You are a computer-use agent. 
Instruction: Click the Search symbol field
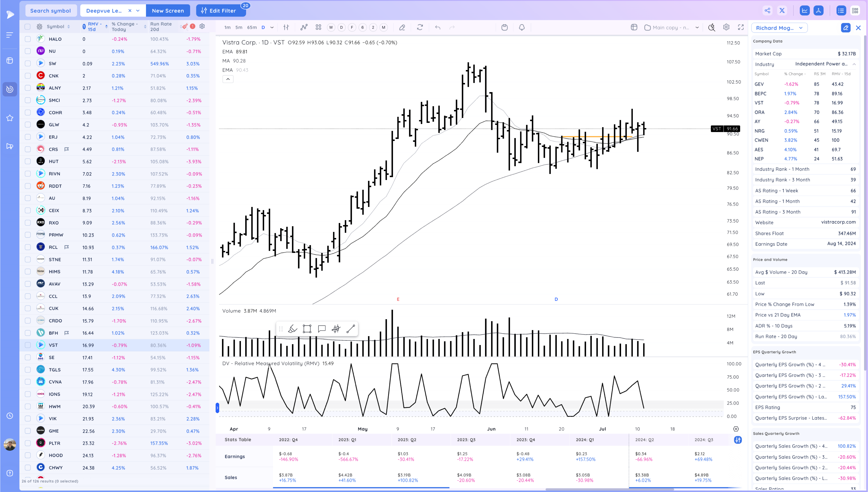[x=51, y=11]
